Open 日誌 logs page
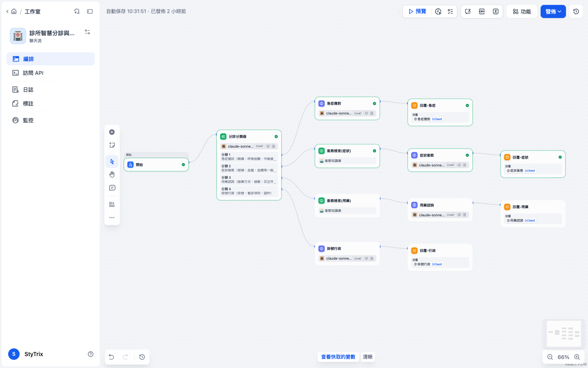The image size is (588, 368). coord(51,90)
